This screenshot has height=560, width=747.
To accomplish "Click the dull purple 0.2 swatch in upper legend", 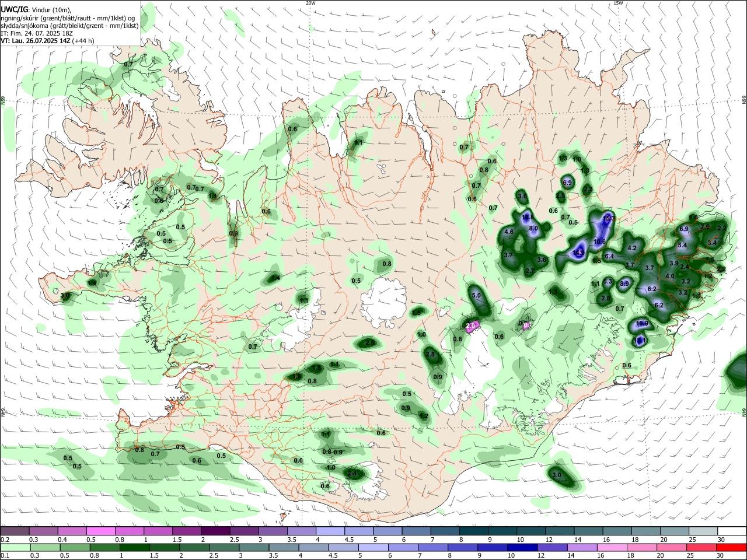I will [x=15, y=531].
